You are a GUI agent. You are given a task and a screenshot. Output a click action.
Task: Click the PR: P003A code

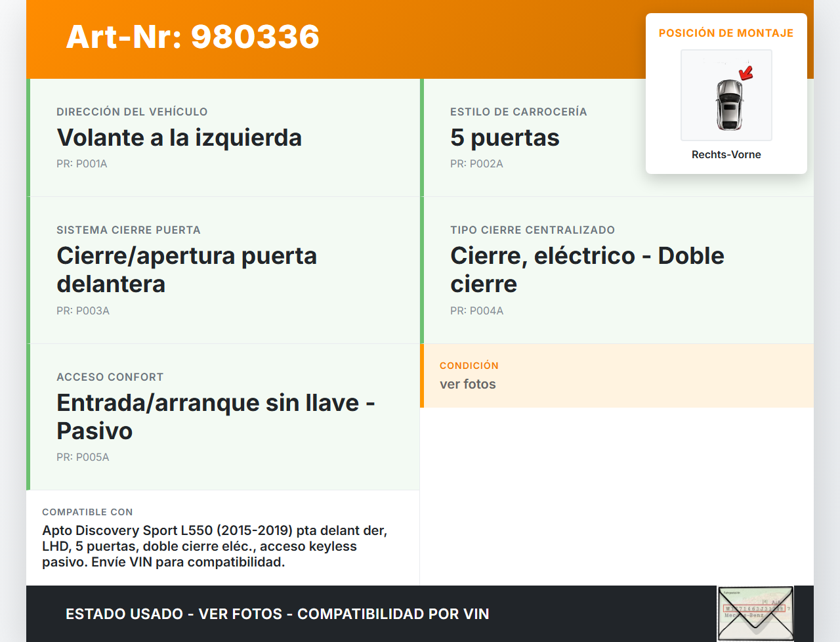click(x=83, y=311)
